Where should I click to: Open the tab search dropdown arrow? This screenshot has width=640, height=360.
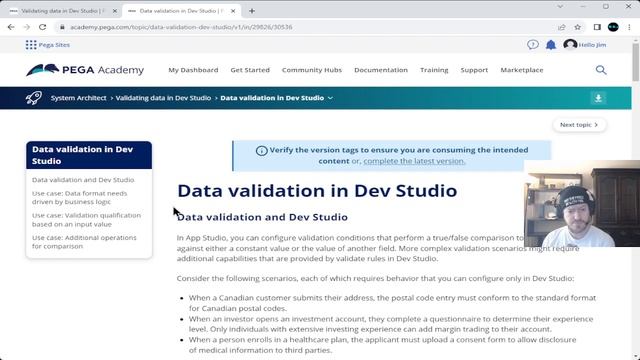pos(560,6)
